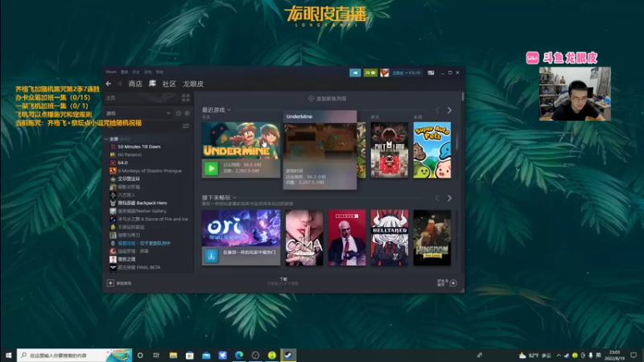Click the Windows taskbar search box
This screenshot has height=362, width=644.
click(x=74, y=355)
